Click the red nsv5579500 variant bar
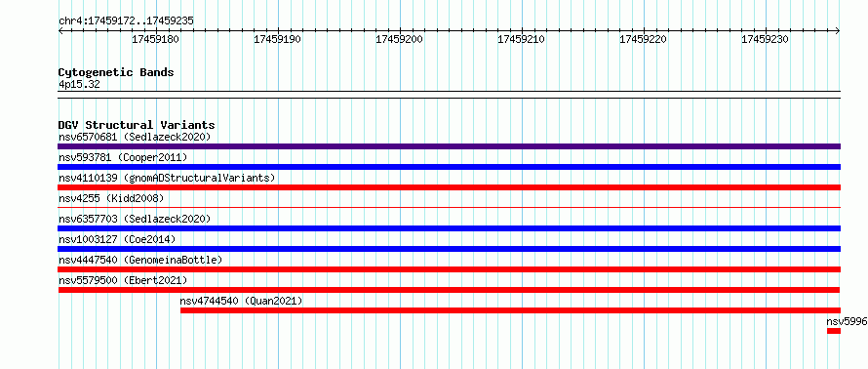868x369 pixels. pos(449,290)
